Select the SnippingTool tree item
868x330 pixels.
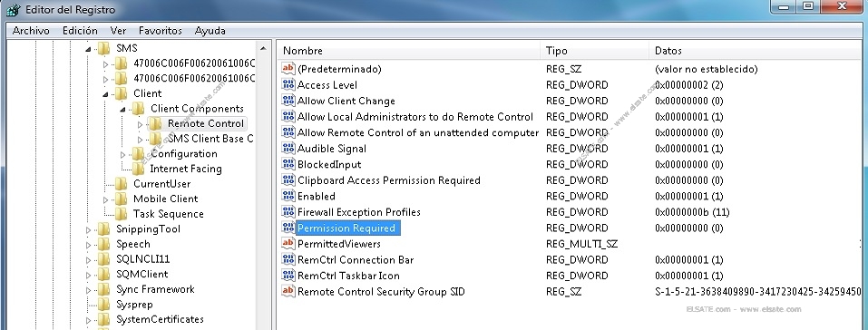[148, 229]
